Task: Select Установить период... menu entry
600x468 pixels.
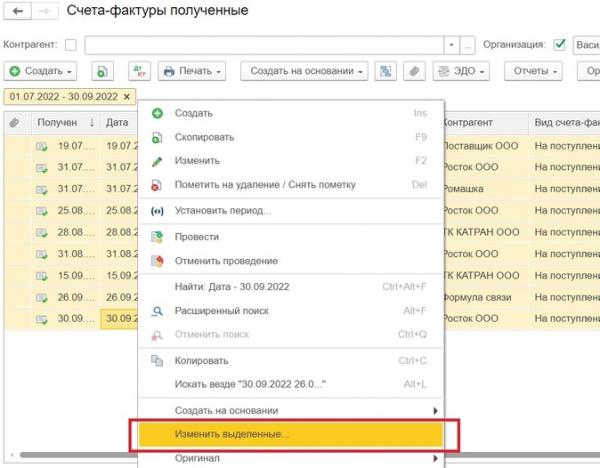Action: [291, 211]
